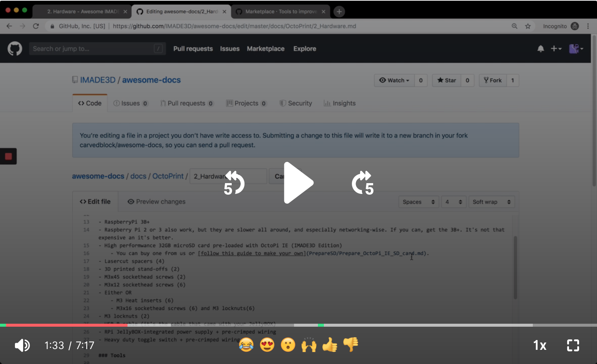
Task: React with raised hands emoji
Action: (309, 345)
